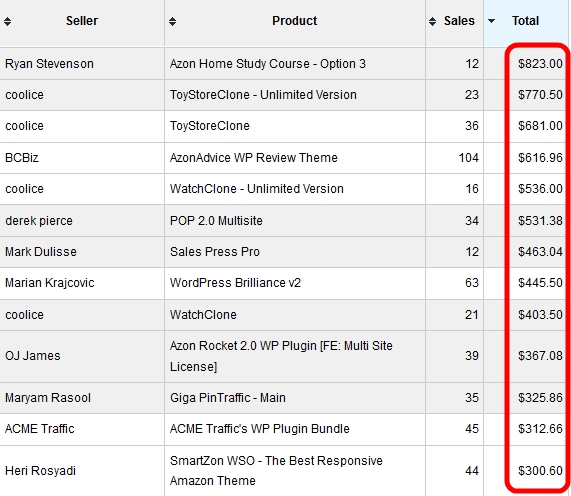Select the Heri Rosyadi seller cell
571x496 pixels.
click(x=40, y=471)
